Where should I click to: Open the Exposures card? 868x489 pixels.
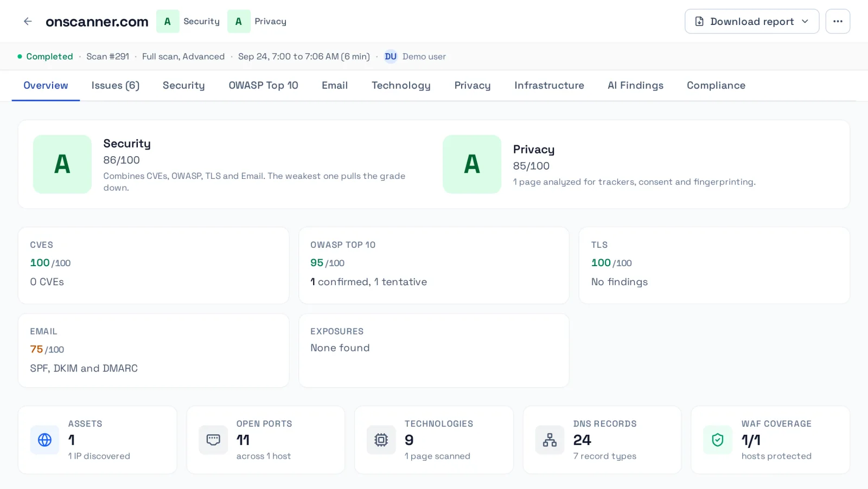click(434, 350)
